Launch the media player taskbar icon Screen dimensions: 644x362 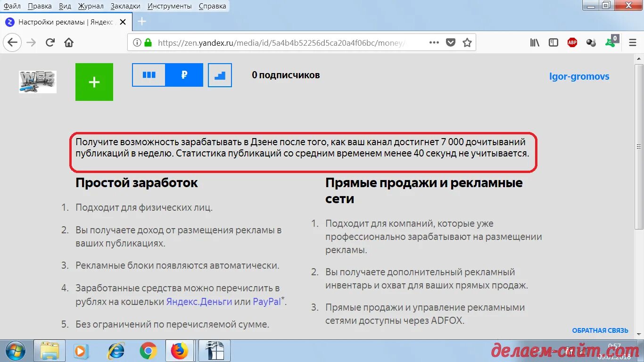[x=82, y=351]
